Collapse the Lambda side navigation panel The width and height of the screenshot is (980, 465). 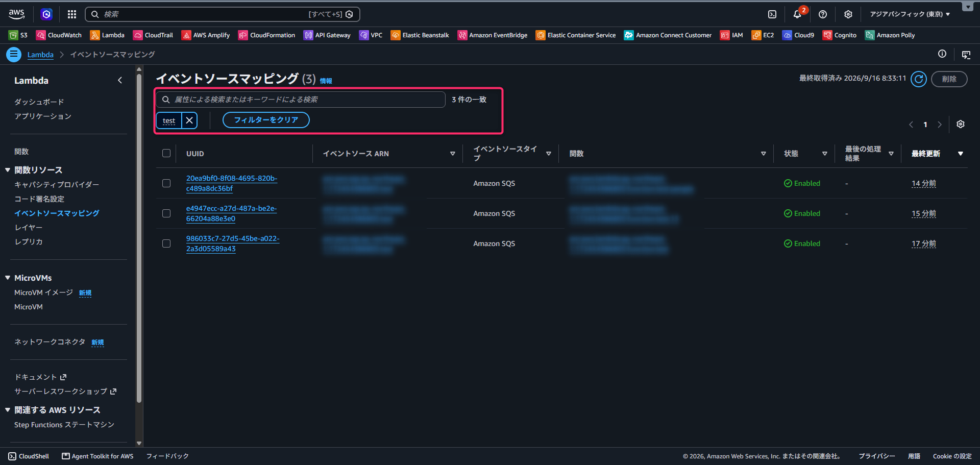click(120, 80)
